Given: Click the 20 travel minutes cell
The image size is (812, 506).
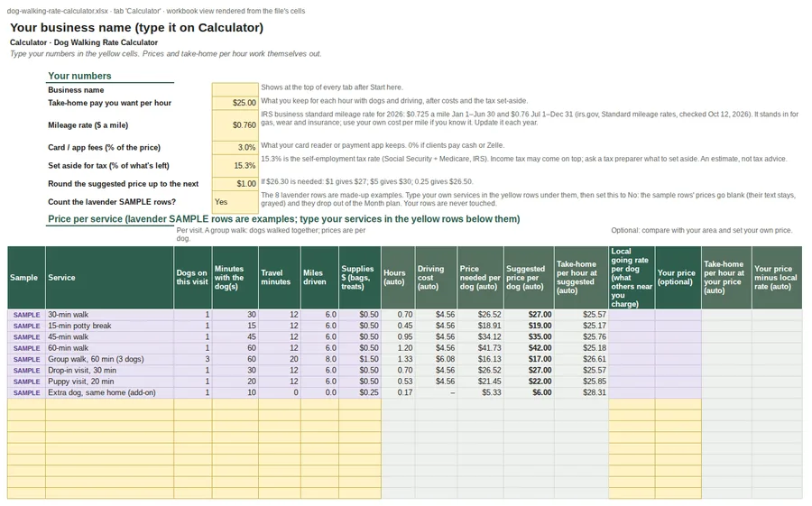Looking at the screenshot, I should pyautogui.click(x=280, y=359).
